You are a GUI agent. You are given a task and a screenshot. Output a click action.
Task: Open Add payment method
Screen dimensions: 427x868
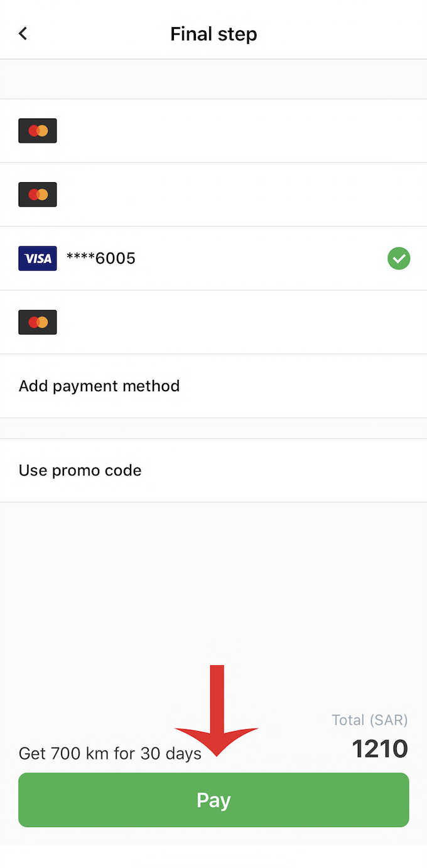[x=213, y=386]
